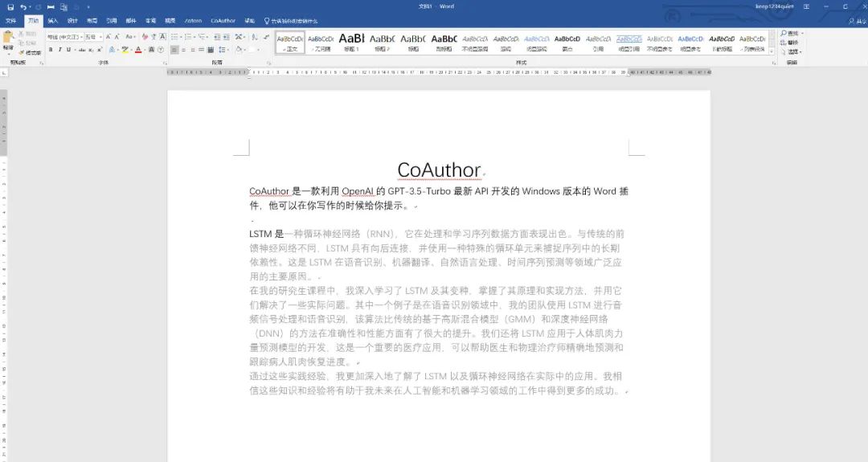Image resolution: width=868 pixels, height=462 pixels.
Task: Apply yellow text highlight color
Action: 125,50
